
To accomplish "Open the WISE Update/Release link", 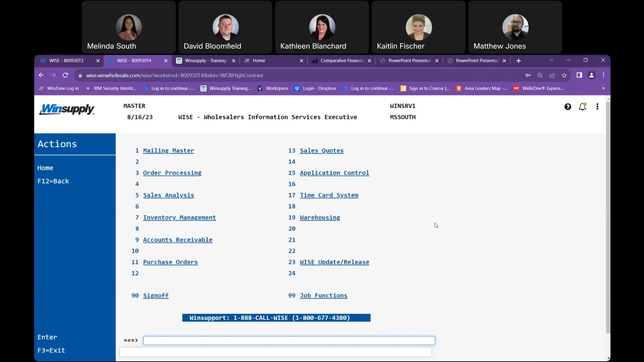I will tap(335, 262).
